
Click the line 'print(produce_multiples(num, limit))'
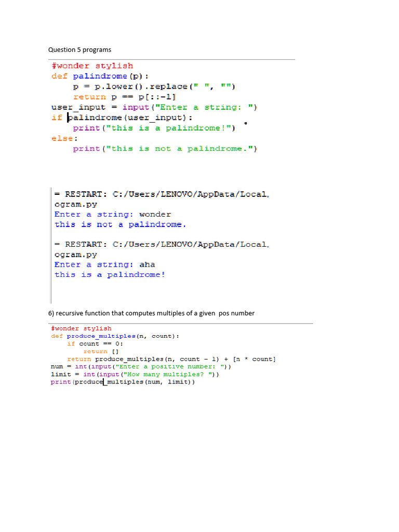(123, 382)
